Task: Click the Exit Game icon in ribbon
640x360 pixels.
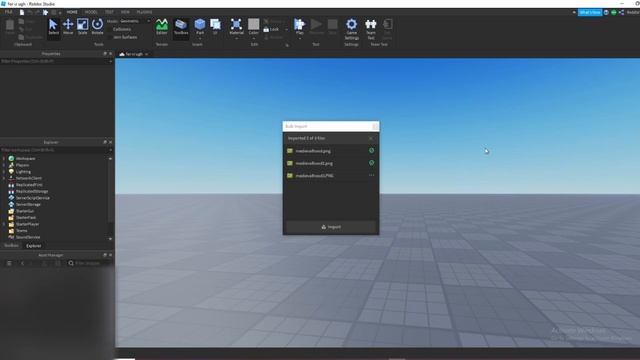Action: [387, 29]
